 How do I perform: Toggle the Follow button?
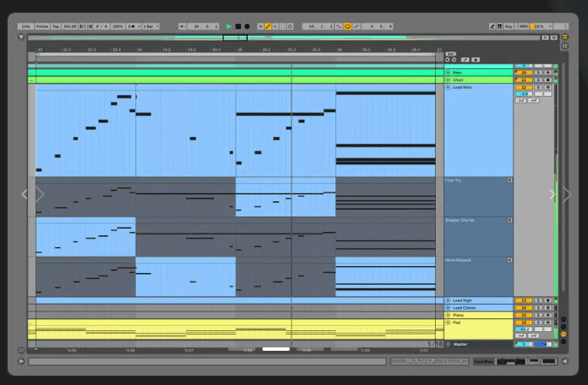pos(42,27)
